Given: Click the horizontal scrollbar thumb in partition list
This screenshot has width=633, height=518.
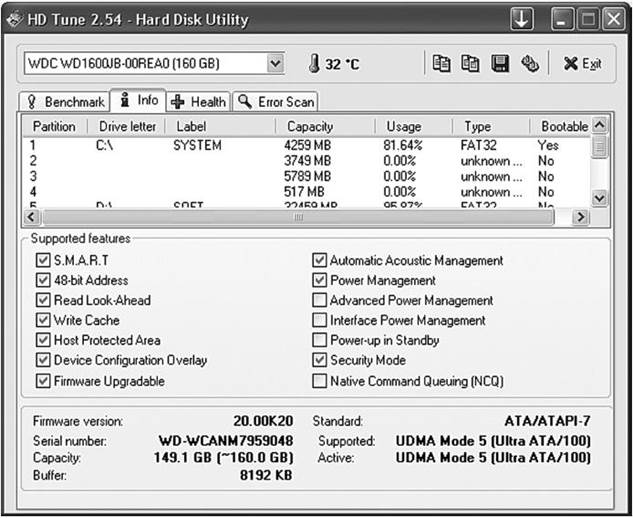Looking at the screenshot, I should (298, 217).
